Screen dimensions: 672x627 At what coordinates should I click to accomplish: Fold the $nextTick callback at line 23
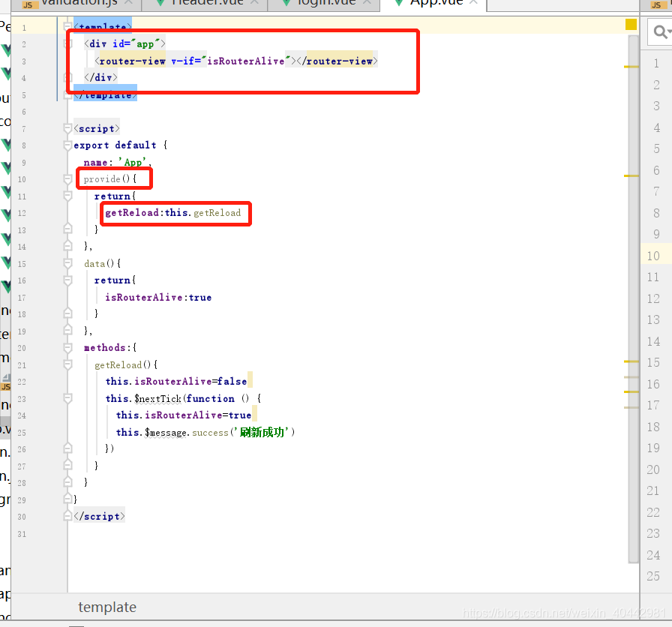coord(67,398)
